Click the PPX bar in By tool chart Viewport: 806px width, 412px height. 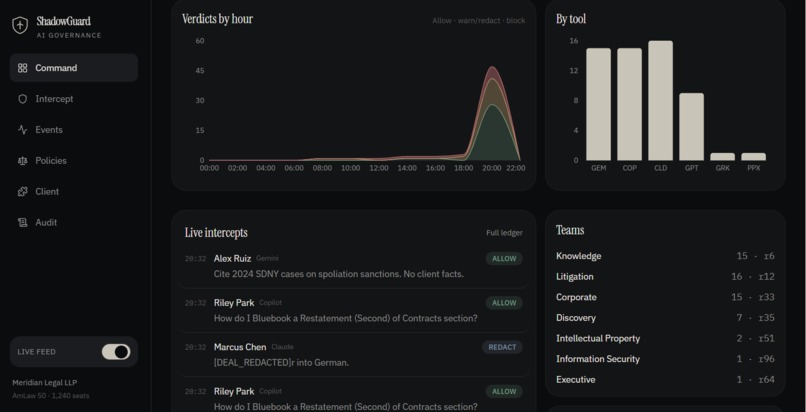coord(753,157)
